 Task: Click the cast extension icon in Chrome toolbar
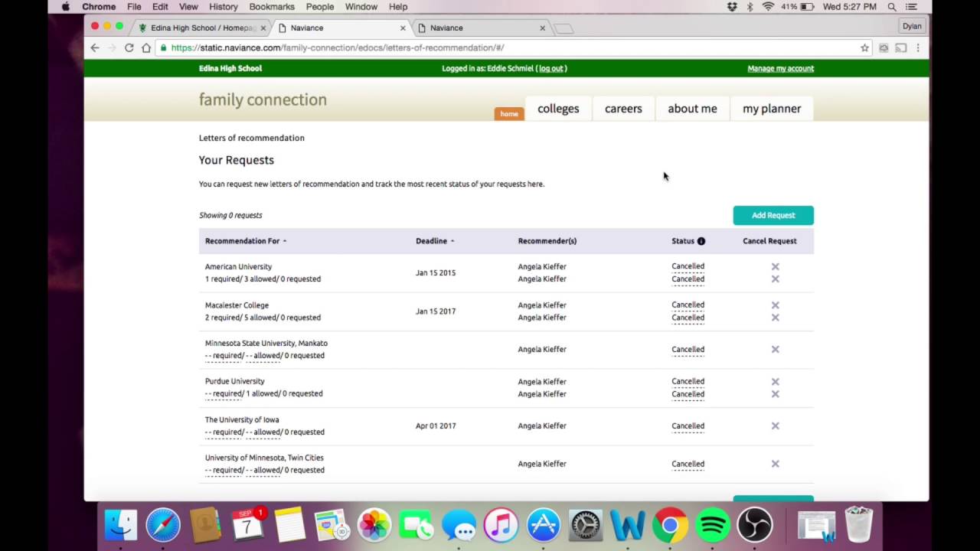901,47
